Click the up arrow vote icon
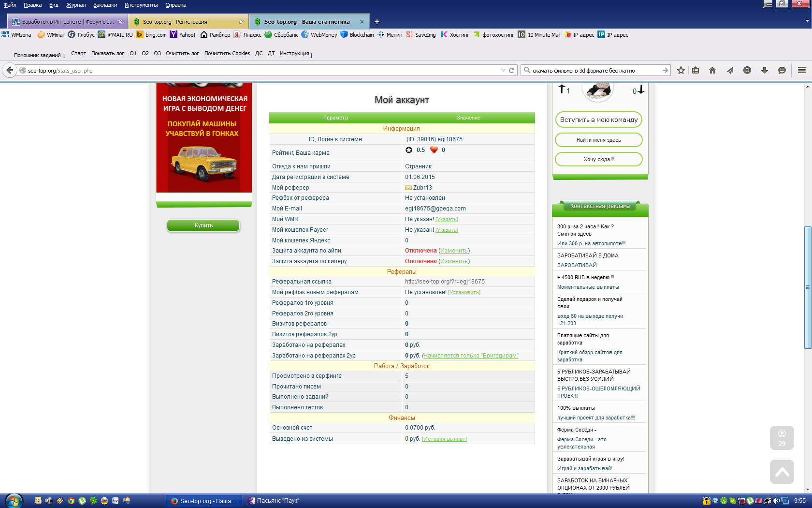 [x=562, y=89]
